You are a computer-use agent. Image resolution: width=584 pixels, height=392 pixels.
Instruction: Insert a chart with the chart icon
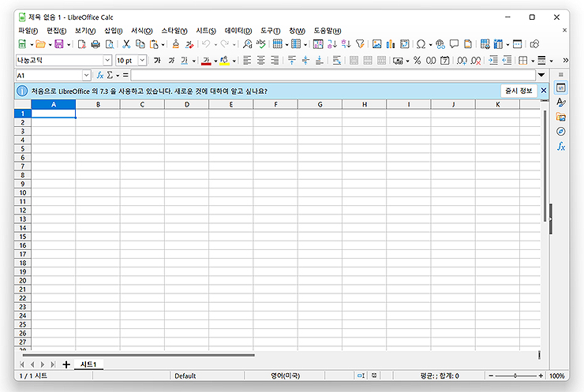391,44
